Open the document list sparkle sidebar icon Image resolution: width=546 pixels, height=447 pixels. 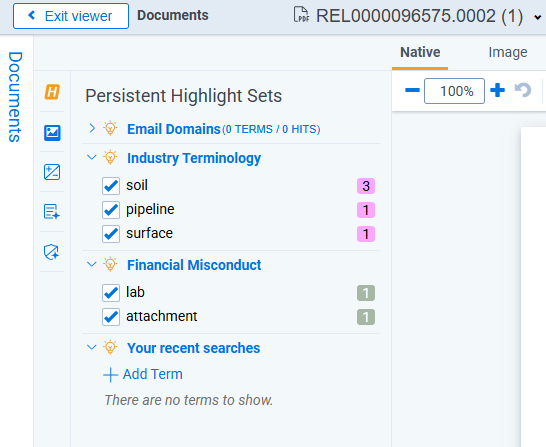coord(52,212)
